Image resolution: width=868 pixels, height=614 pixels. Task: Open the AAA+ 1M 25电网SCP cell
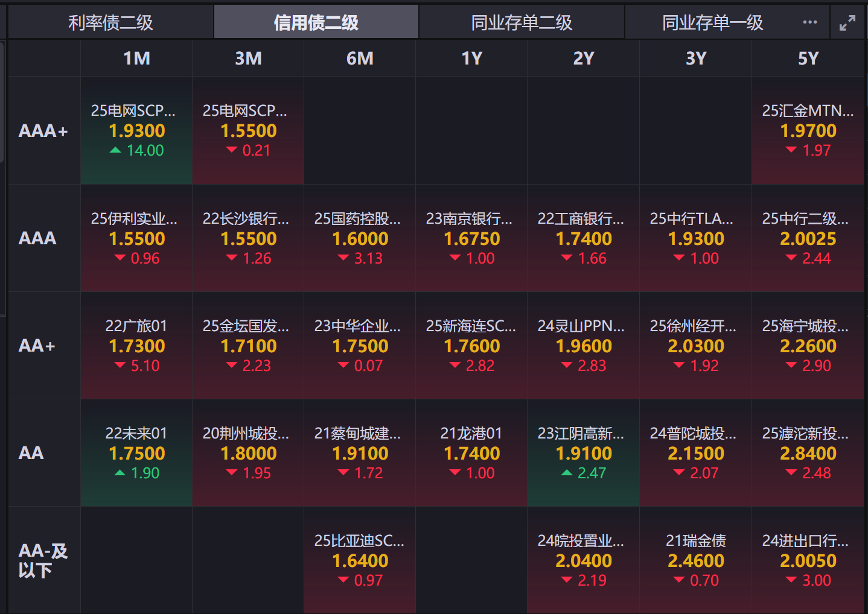pos(136,130)
